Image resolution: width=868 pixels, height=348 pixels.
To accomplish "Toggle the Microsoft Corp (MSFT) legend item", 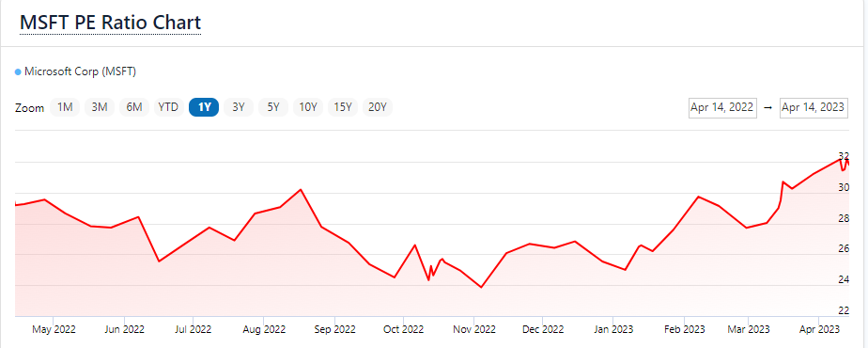I will [x=75, y=71].
